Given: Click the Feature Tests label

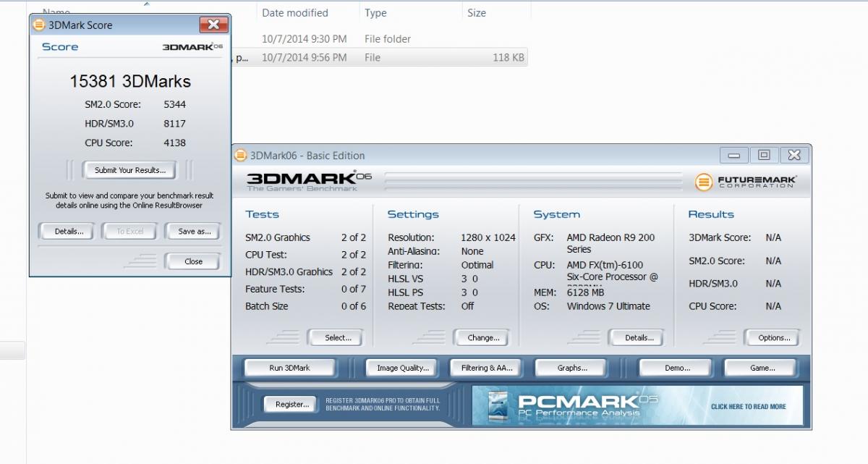Looking at the screenshot, I should pos(275,289).
